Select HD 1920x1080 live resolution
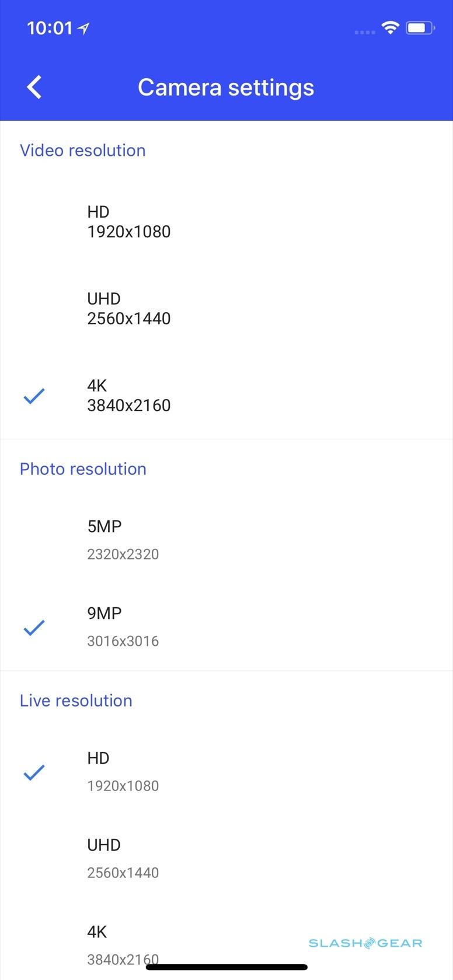 pyautogui.click(x=123, y=771)
